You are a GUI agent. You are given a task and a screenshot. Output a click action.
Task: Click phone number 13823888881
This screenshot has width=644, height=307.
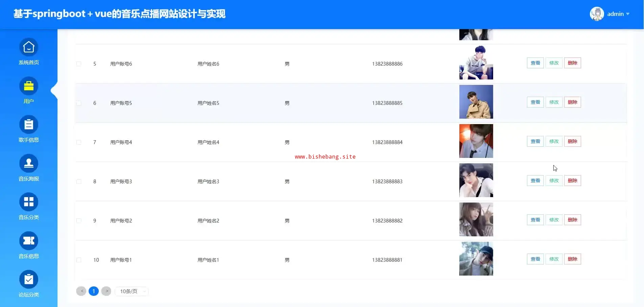pos(387,260)
